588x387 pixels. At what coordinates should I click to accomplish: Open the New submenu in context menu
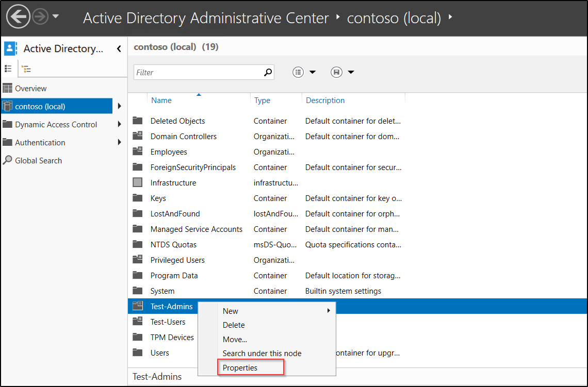click(x=231, y=311)
